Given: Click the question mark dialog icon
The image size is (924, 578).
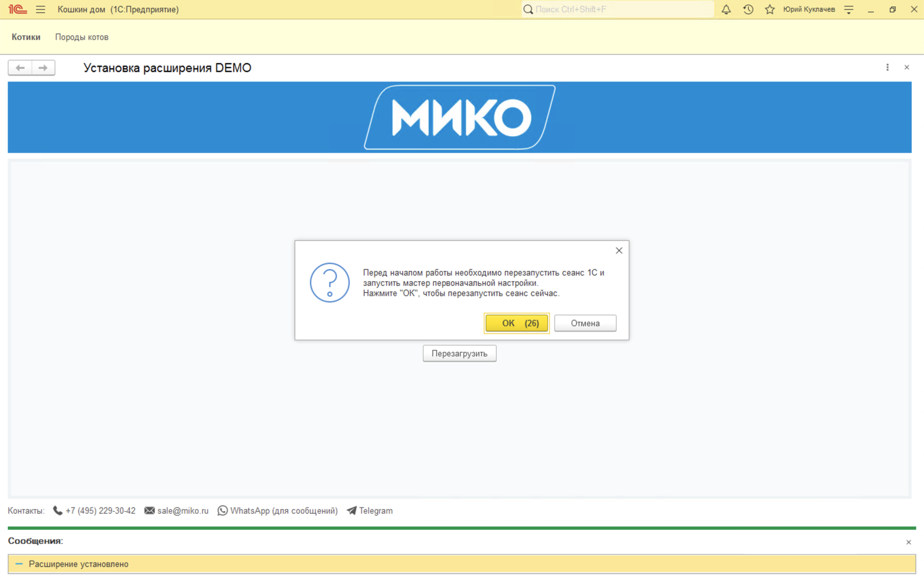Looking at the screenshot, I should tap(329, 283).
